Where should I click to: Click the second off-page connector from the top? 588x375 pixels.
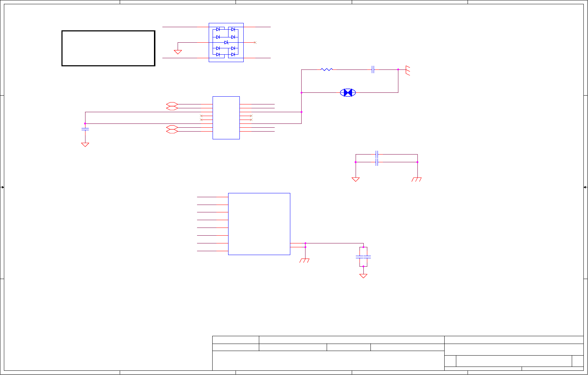172,108
